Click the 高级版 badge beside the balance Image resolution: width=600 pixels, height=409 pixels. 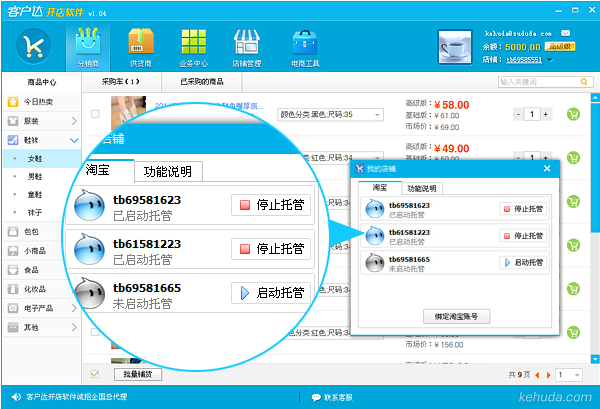(x=560, y=47)
